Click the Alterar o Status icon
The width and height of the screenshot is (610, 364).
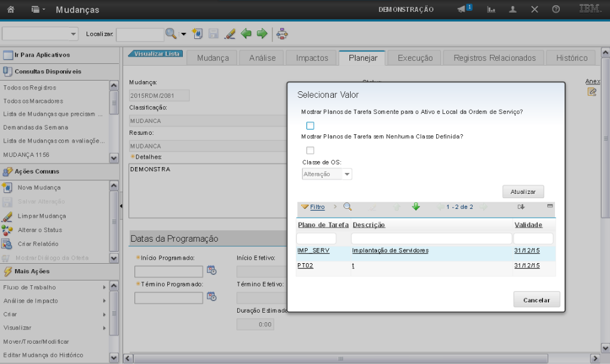tap(7, 230)
